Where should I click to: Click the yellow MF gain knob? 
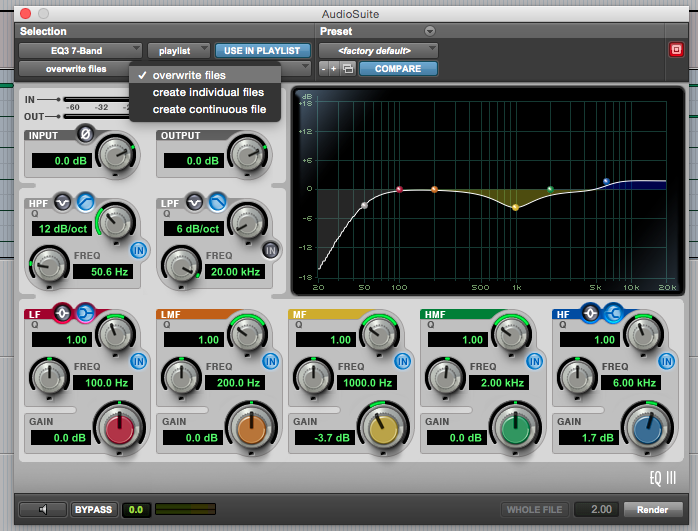384,429
